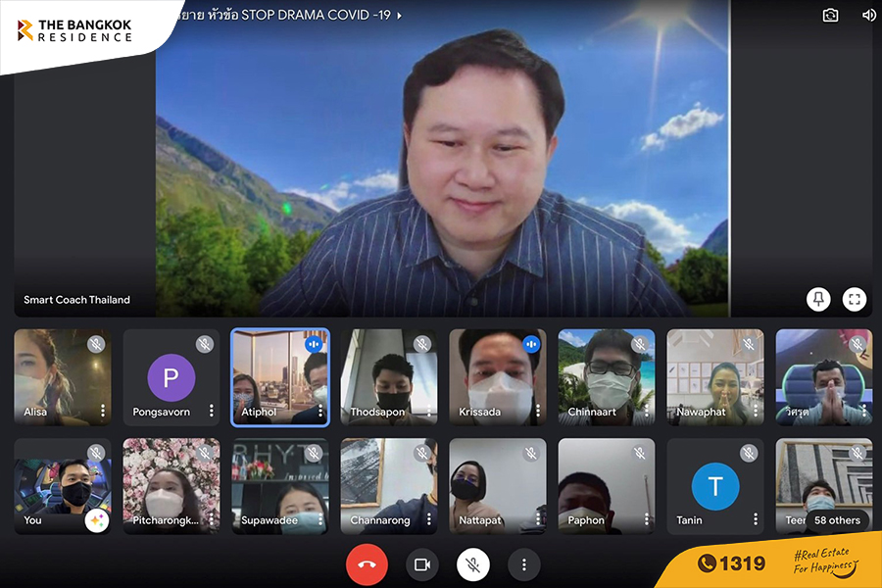882x588 pixels.
Task: Show the 58 others participants
Action: 836,520
